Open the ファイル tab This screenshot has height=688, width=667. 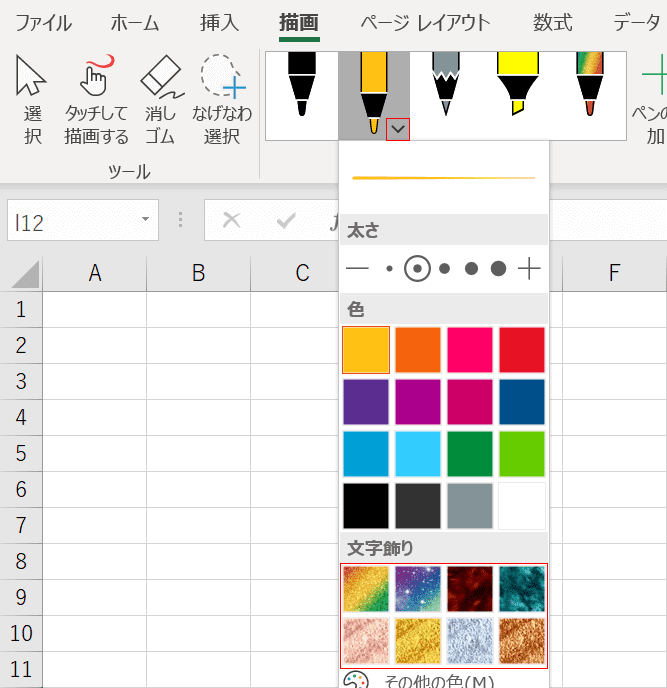44,22
